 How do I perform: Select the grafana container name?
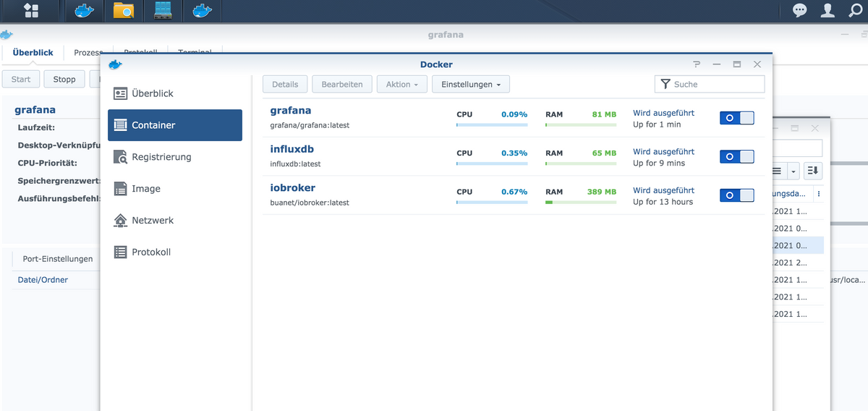pos(291,111)
